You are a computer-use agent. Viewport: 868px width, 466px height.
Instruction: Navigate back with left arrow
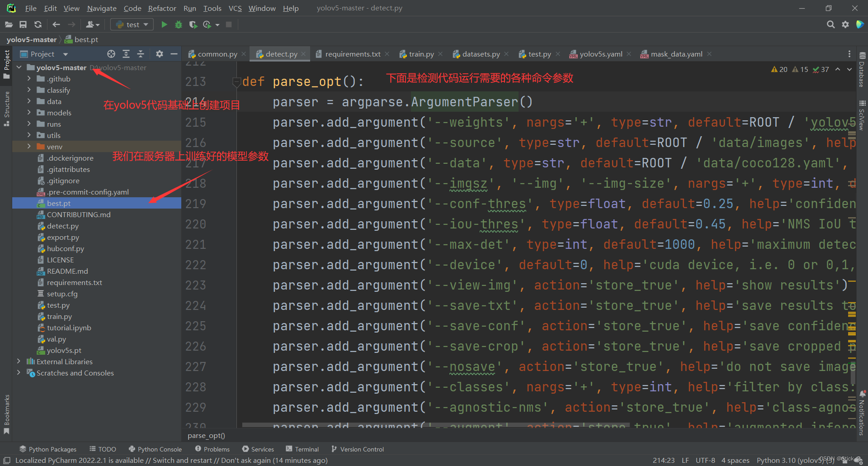tap(56, 24)
